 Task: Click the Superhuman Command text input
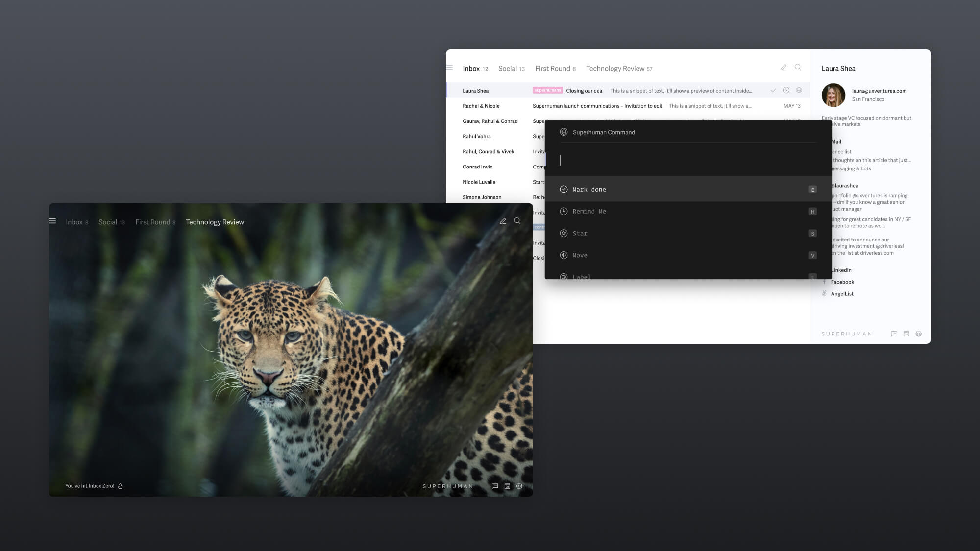(x=686, y=160)
